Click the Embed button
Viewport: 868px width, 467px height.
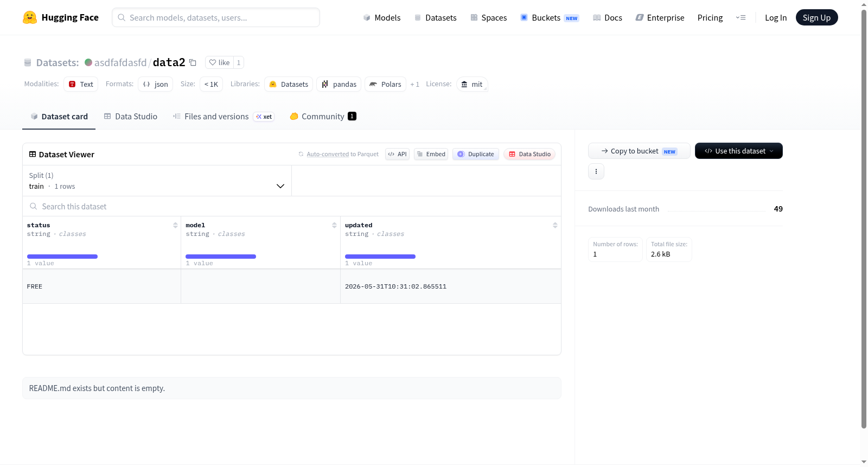[431, 154]
